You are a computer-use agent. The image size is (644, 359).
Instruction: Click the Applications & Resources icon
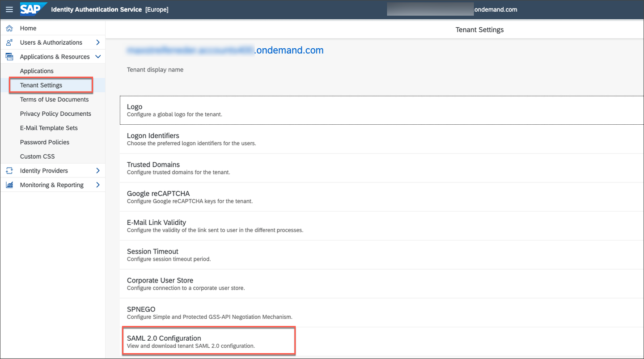pos(9,57)
